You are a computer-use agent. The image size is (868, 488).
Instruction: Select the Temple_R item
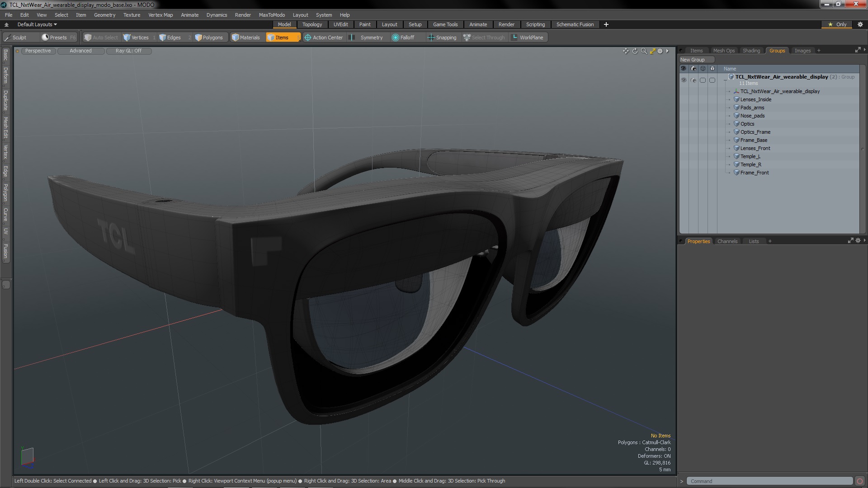point(750,164)
